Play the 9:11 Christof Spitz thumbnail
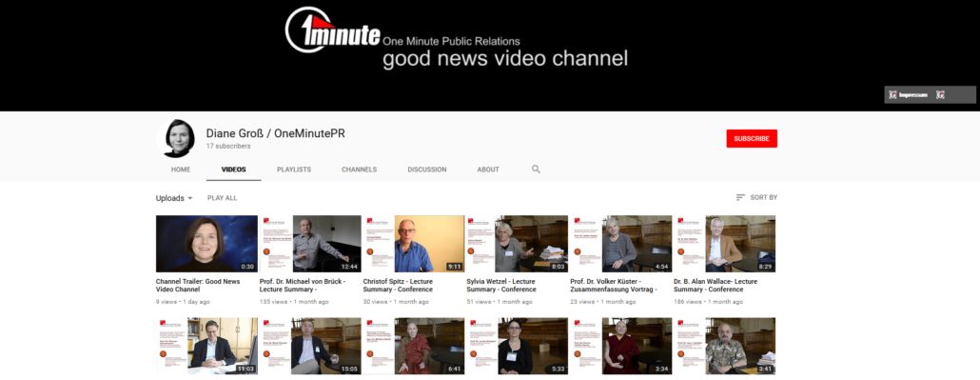Viewport: 980px width, 380px height. pos(414,244)
